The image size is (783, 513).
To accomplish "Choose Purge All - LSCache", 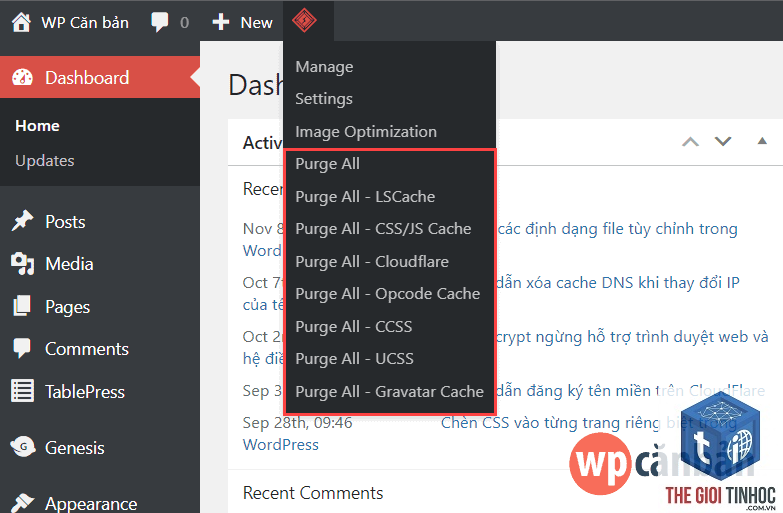I will (x=365, y=197).
